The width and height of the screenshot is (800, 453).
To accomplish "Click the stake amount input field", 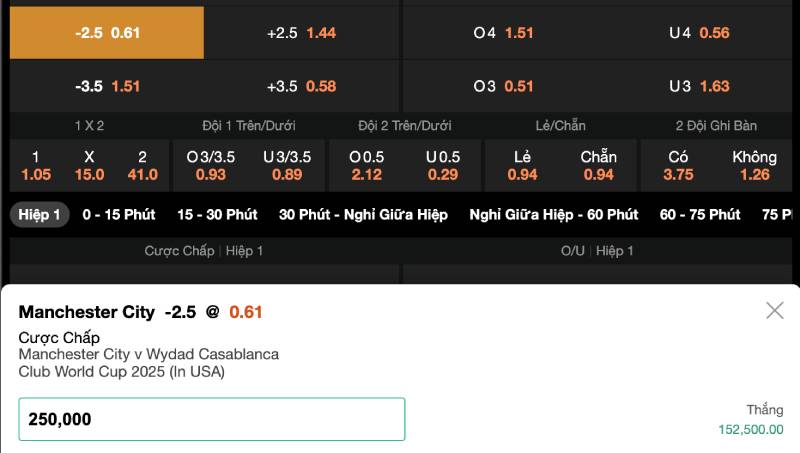I will tap(212, 419).
